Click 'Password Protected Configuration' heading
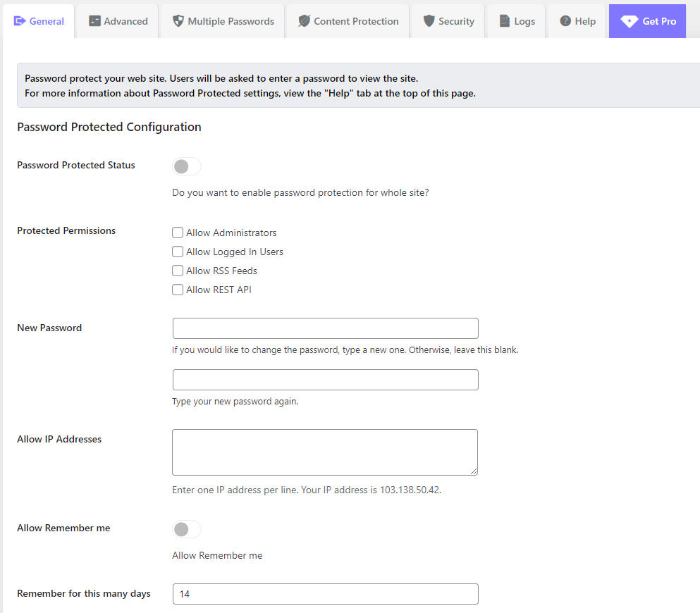 109,127
